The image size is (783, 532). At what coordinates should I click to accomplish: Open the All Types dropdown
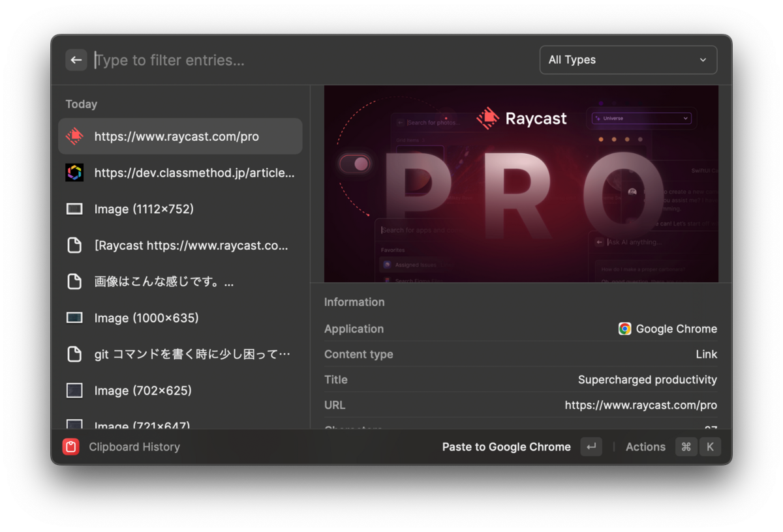pos(628,60)
